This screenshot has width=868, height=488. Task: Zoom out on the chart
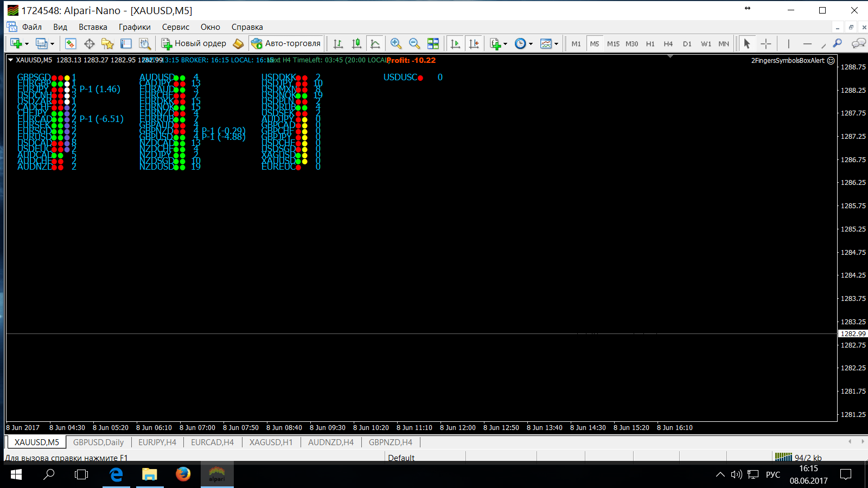(x=414, y=43)
